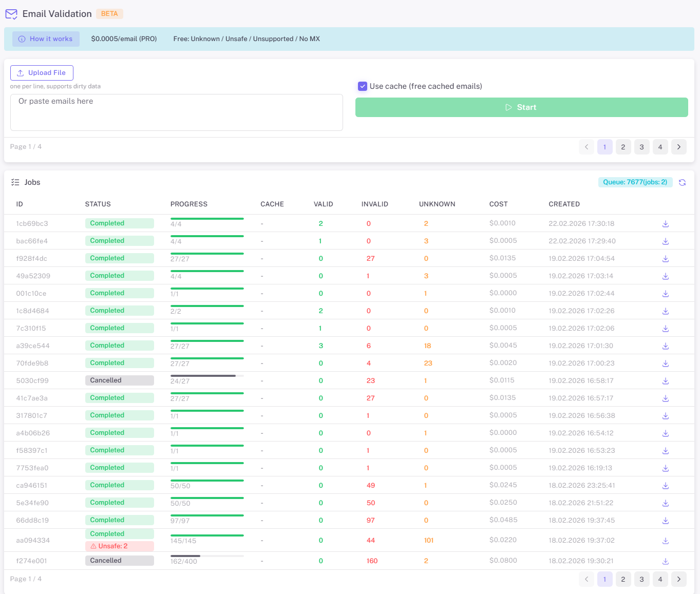
Task: Download results for job 66dd8c19
Action: pyautogui.click(x=665, y=521)
